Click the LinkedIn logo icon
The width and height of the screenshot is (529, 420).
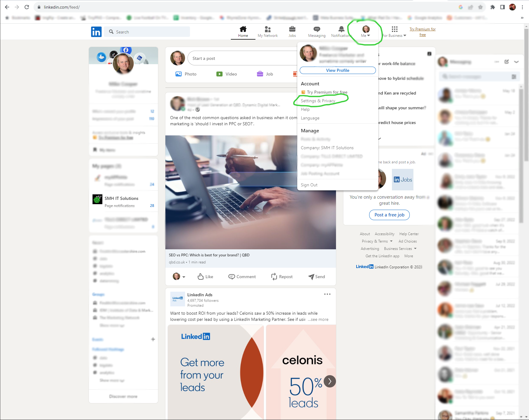(96, 32)
